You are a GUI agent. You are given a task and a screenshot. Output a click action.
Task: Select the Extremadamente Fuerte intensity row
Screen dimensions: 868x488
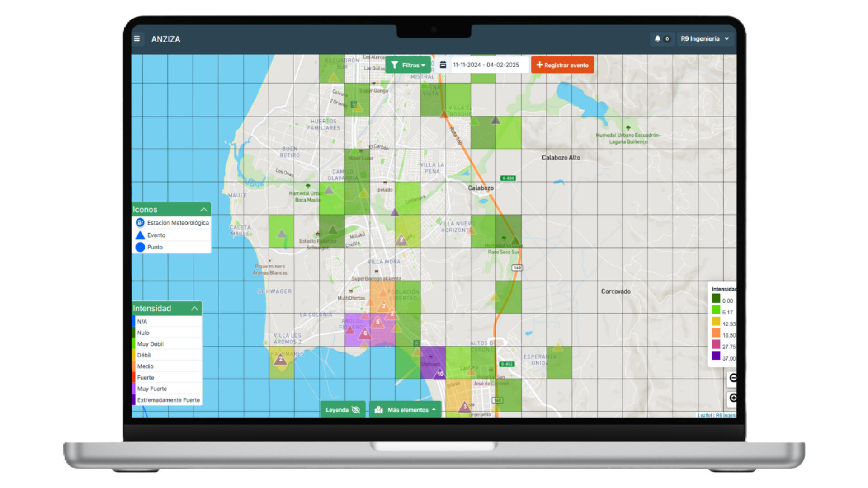pyautogui.click(x=167, y=400)
